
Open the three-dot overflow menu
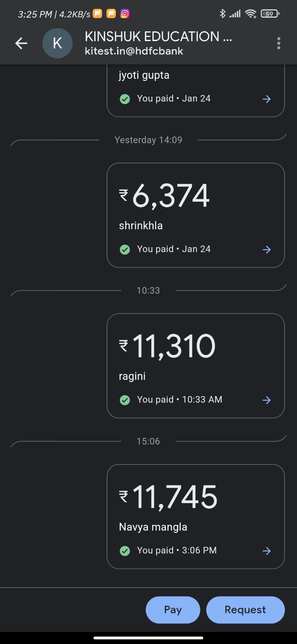278,43
